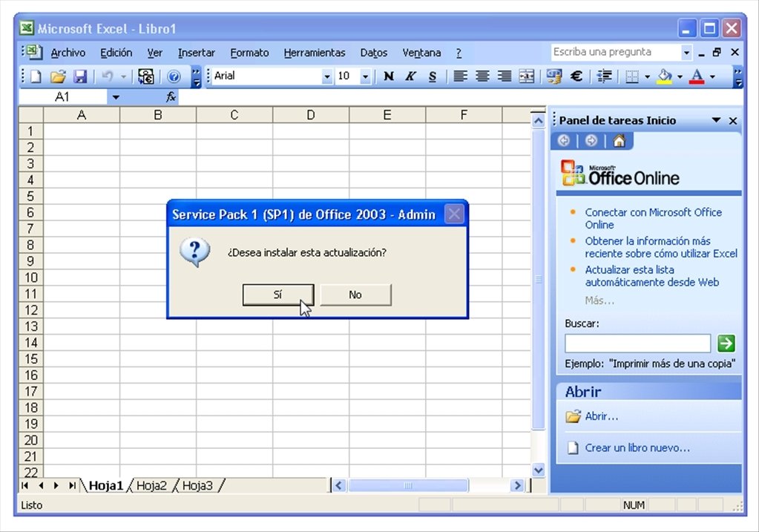Apply yellow fill color bucket
This screenshot has height=532, width=759.
tap(665, 76)
